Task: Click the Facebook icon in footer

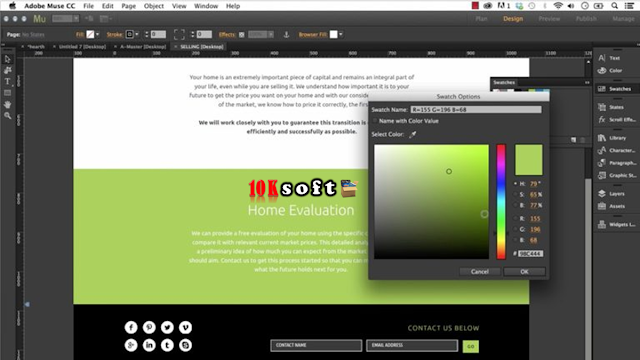Action: pos(131,327)
